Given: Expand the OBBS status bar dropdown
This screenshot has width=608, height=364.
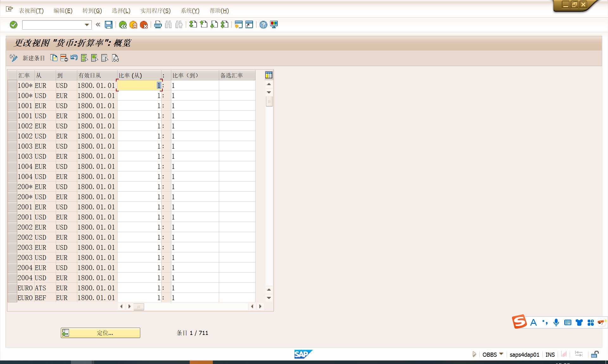Looking at the screenshot, I should point(501,354).
